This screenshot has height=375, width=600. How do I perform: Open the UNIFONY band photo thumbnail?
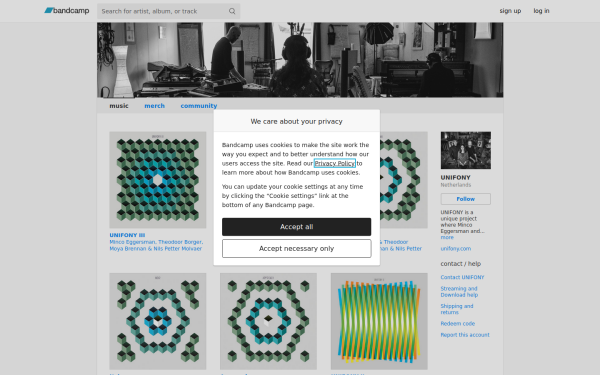click(x=466, y=150)
